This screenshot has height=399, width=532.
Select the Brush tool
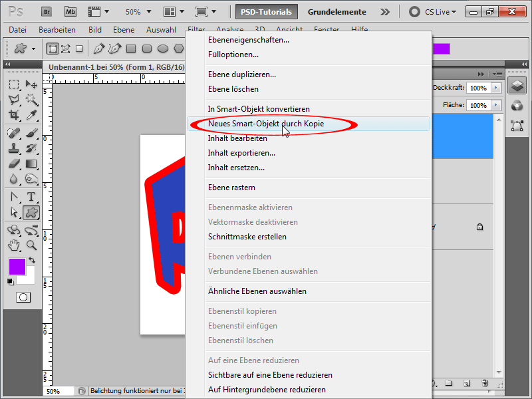coord(31,132)
